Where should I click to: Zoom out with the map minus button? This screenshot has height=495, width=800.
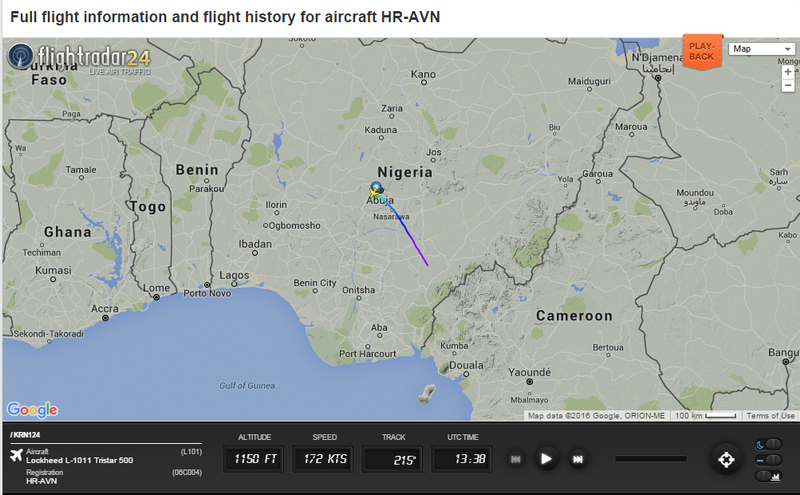[788, 87]
